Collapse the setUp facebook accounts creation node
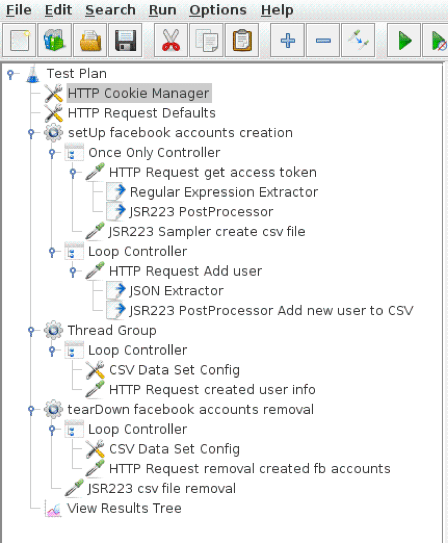This screenshot has width=448, height=543. pos(31,133)
